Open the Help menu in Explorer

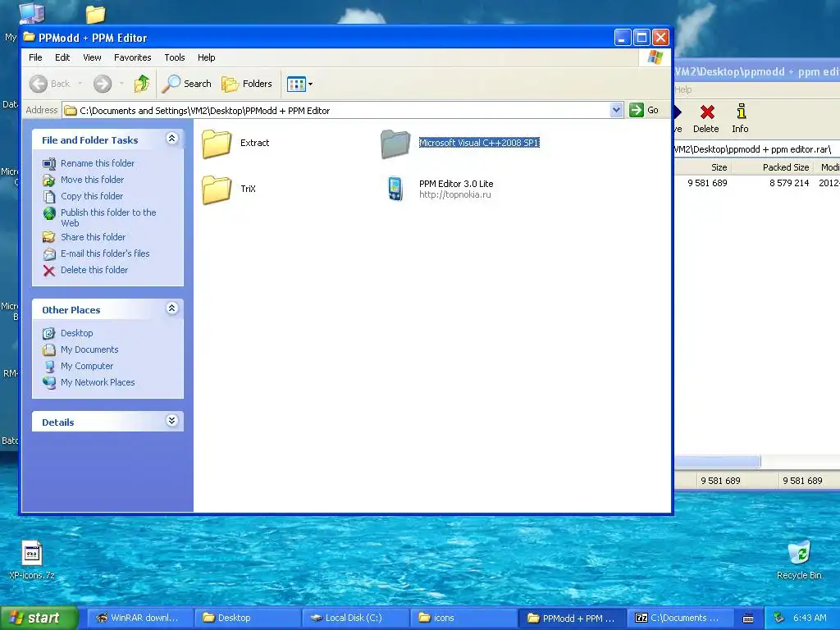tap(206, 57)
